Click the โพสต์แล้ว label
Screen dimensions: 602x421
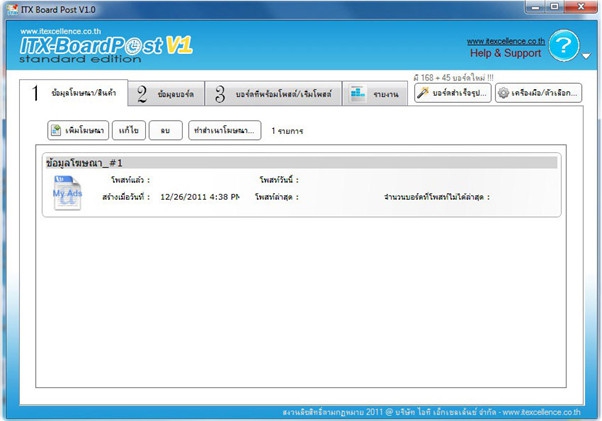(x=131, y=180)
